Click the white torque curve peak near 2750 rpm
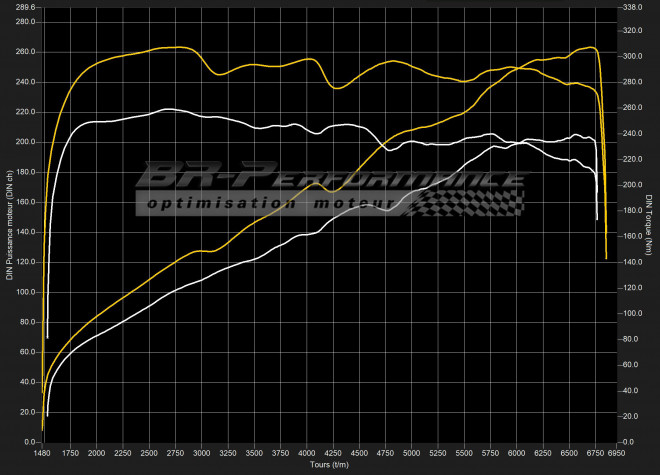 [168, 109]
